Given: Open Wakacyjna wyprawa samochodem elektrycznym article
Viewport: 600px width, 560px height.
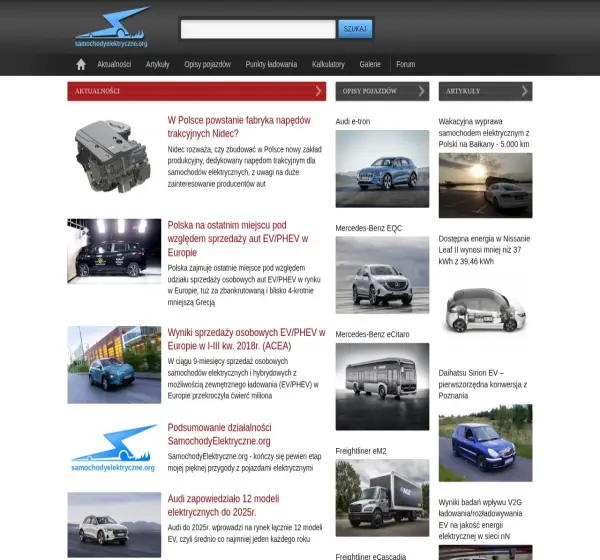Looking at the screenshot, I should point(484,133).
